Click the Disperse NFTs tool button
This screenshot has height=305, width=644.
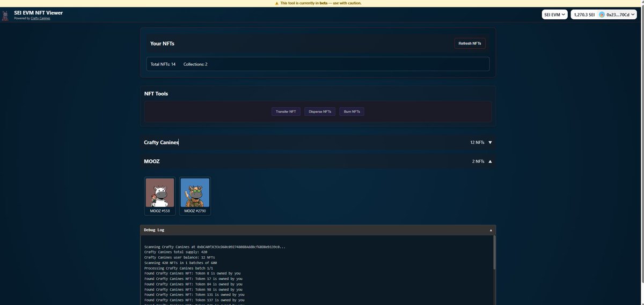point(320,111)
